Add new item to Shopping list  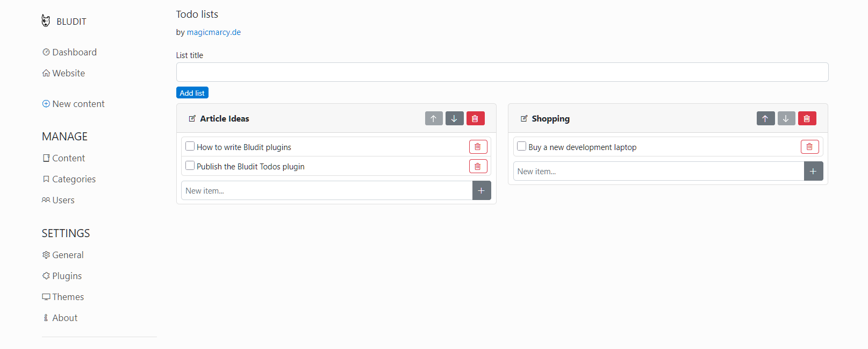(813, 171)
